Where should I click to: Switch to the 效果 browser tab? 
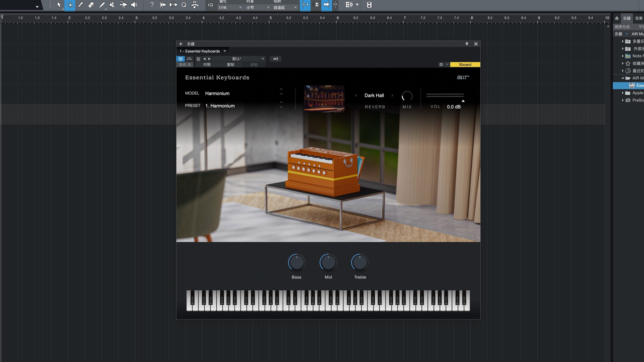[x=639, y=18]
